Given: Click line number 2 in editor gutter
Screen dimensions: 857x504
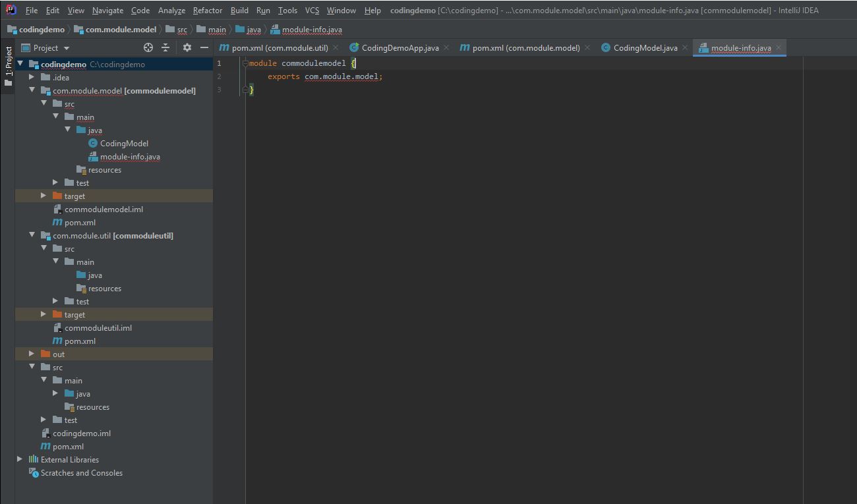Looking at the screenshot, I should 219,76.
